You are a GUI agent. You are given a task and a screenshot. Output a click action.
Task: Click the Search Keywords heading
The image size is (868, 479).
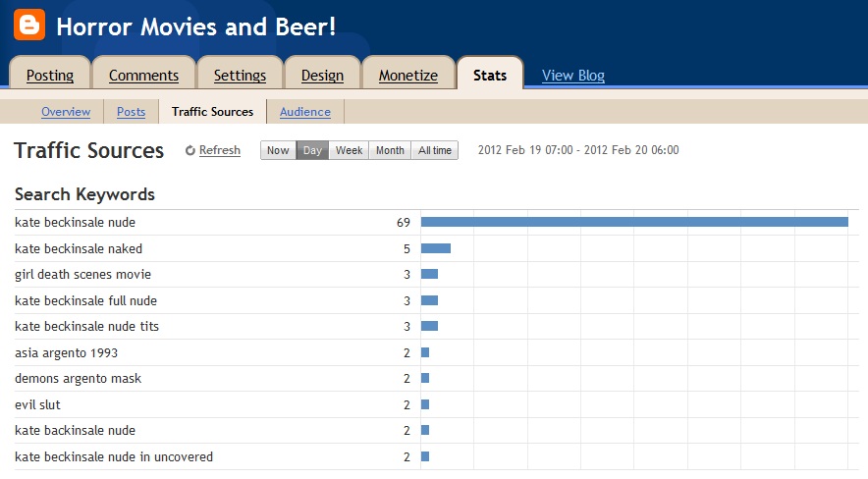[84, 194]
